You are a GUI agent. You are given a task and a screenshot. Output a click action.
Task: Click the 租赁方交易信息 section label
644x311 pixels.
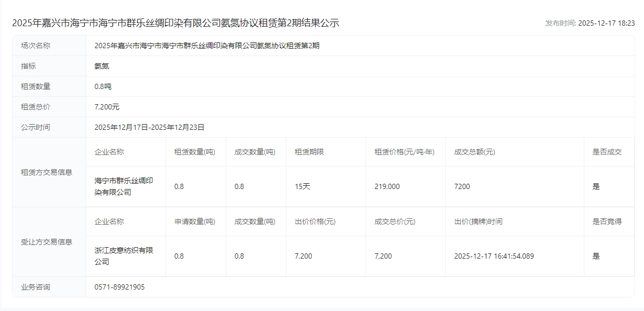click(47, 172)
